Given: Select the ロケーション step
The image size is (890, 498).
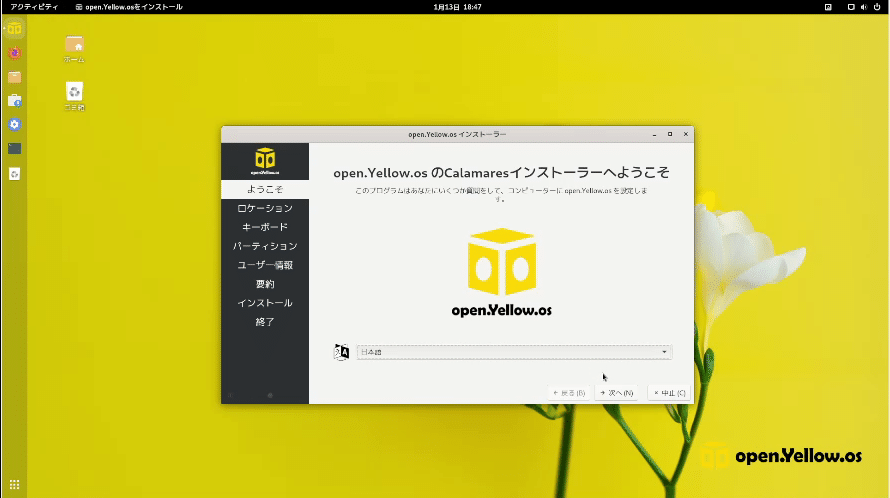Looking at the screenshot, I should pos(265,208).
